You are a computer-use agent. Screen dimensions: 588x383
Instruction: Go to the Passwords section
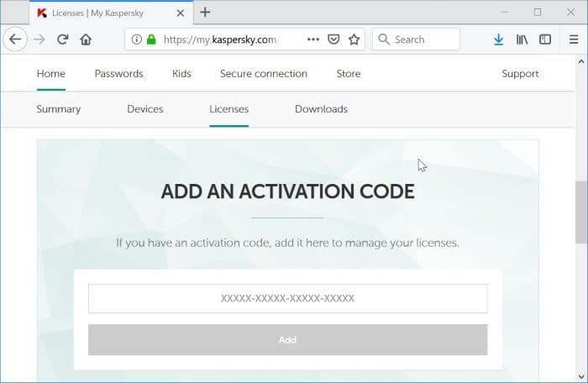(x=119, y=74)
